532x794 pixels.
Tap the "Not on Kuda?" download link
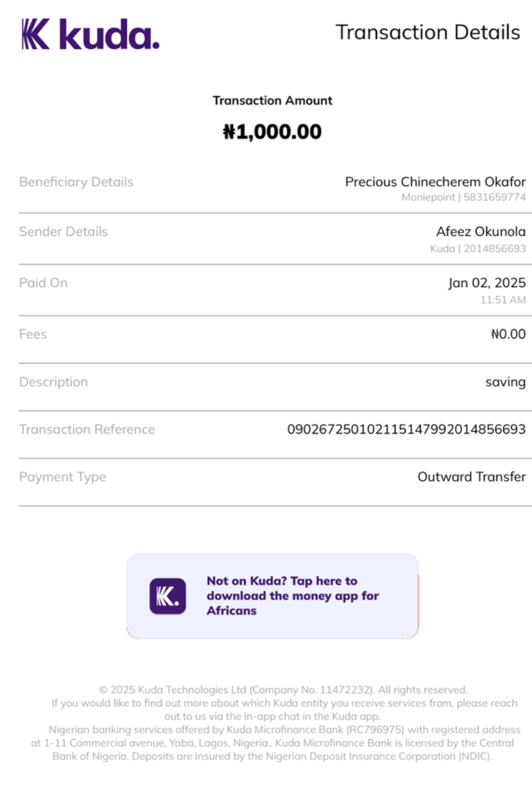click(x=292, y=596)
